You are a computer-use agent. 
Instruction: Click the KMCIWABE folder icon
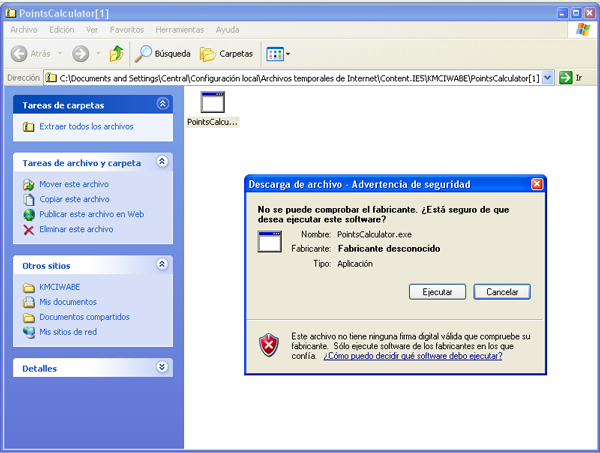pyautogui.click(x=29, y=287)
